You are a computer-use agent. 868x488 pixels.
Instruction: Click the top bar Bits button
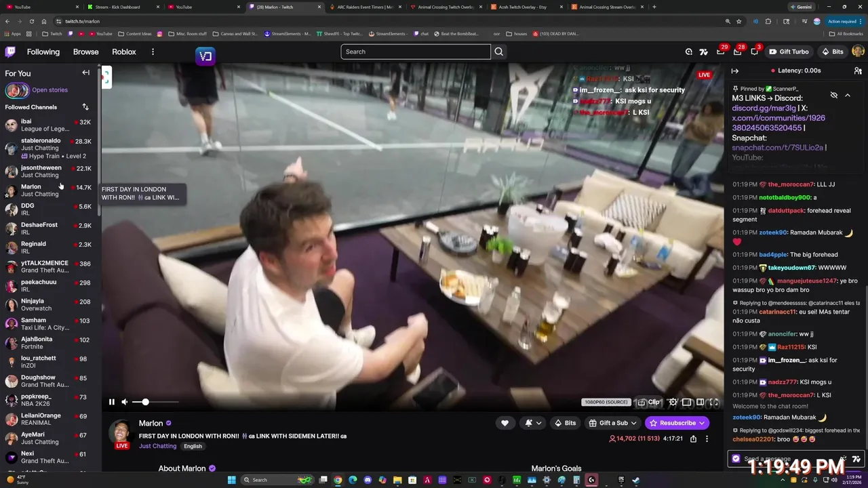tap(833, 52)
